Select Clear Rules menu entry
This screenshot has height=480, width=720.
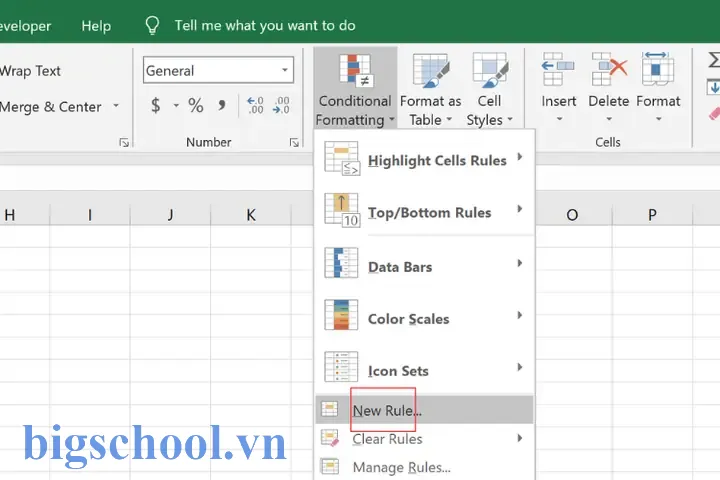[x=425, y=439]
